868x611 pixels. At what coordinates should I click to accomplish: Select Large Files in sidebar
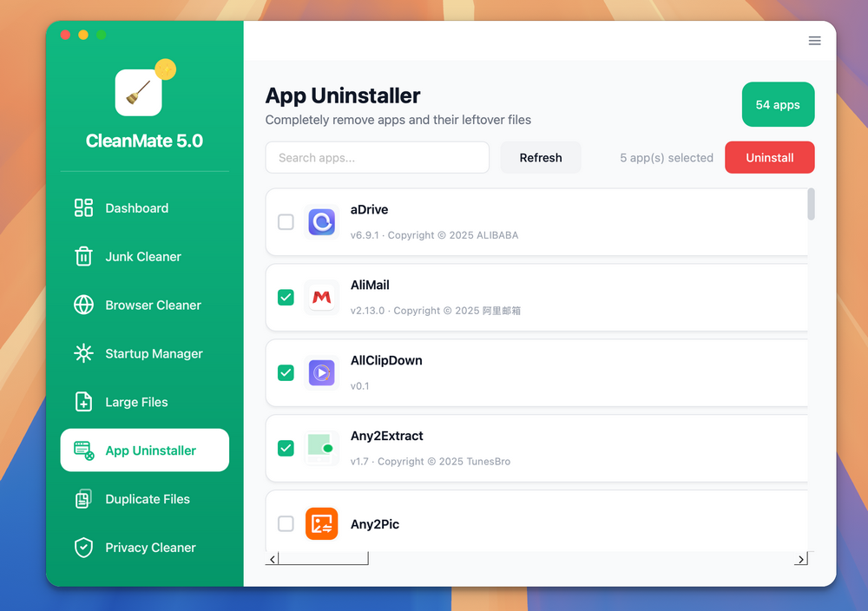tap(144, 402)
